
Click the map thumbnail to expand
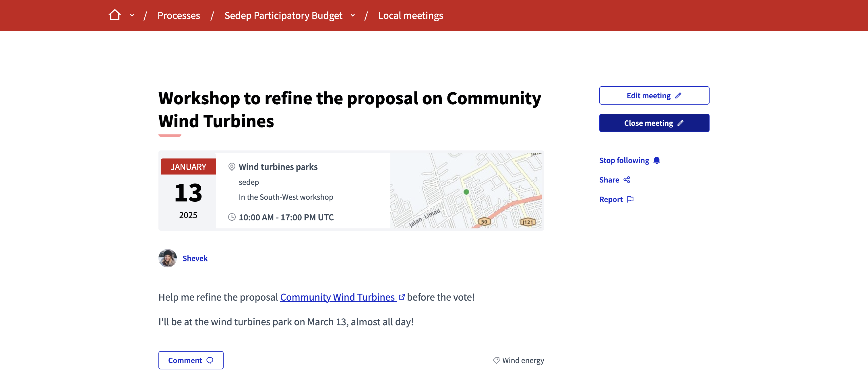click(x=467, y=190)
